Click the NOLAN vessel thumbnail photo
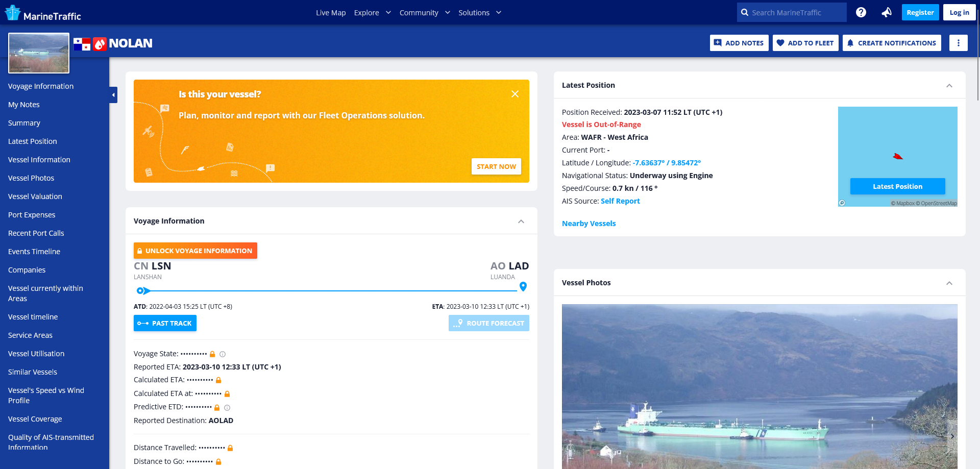 click(39, 53)
